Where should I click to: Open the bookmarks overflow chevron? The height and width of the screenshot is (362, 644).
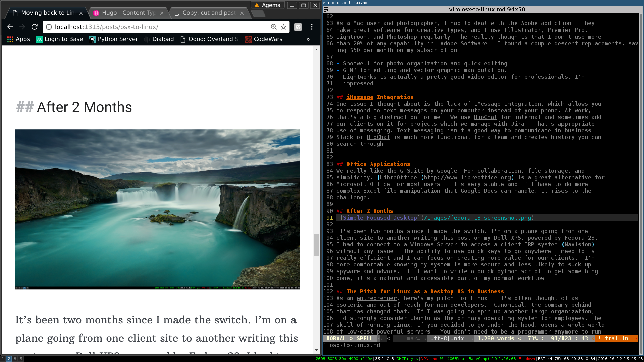click(308, 39)
